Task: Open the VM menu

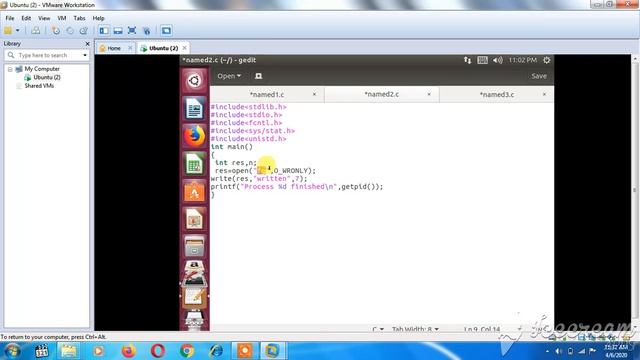Action: [62, 18]
